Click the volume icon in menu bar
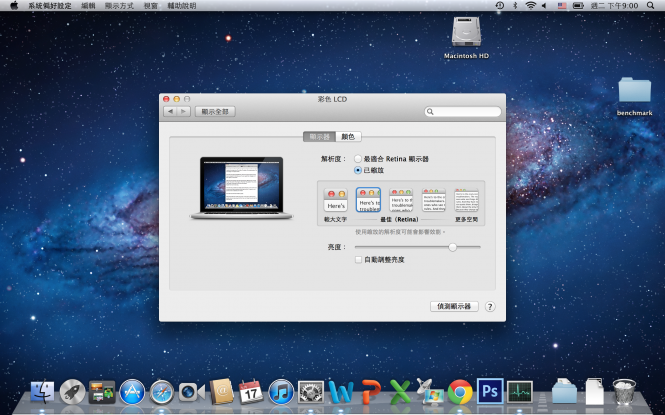 click(545, 6)
